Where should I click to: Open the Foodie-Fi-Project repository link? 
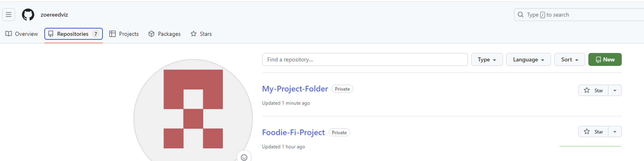coord(293,132)
